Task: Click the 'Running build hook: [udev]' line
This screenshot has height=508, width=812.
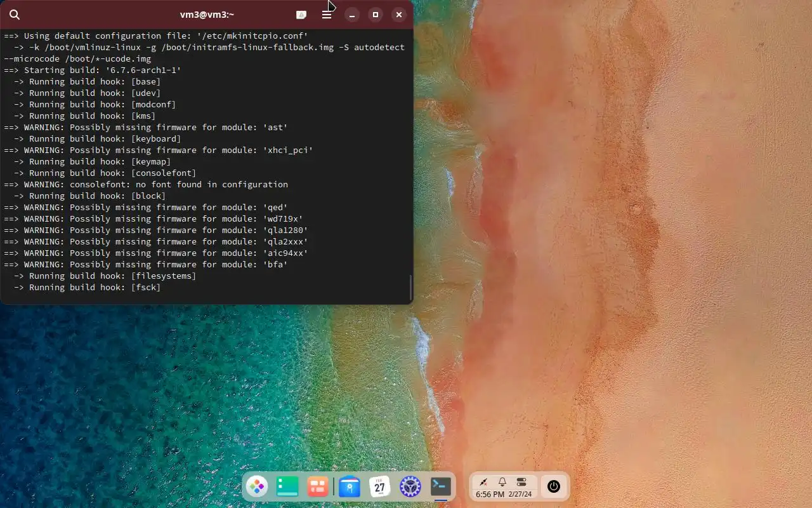Action: tap(88, 93)
